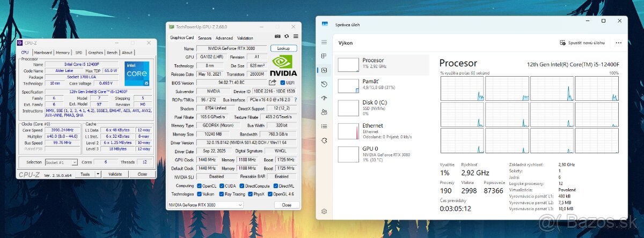This screenshot has width=644, height=238.
Task: Toggle PhysX checkbox in GPU-Z
Action: pos(251,194)
